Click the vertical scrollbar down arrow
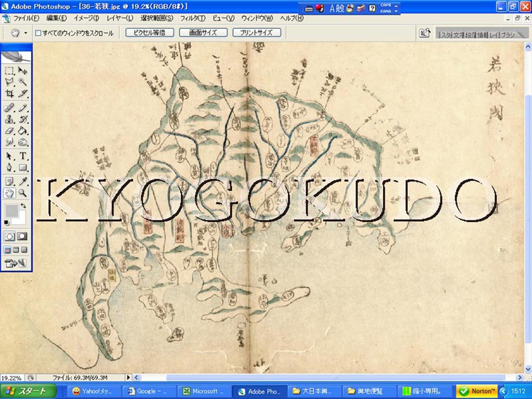This screenshot has width=532, height=399. tap(528, 369)
